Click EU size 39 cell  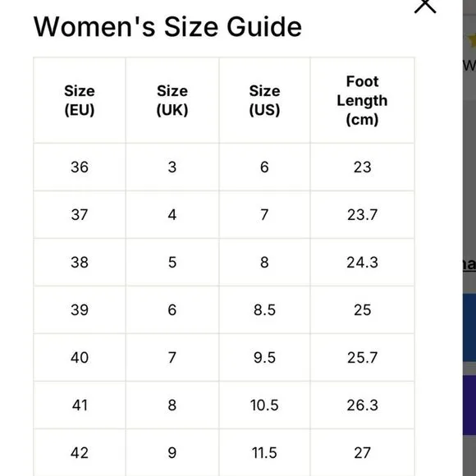(80, 310)
